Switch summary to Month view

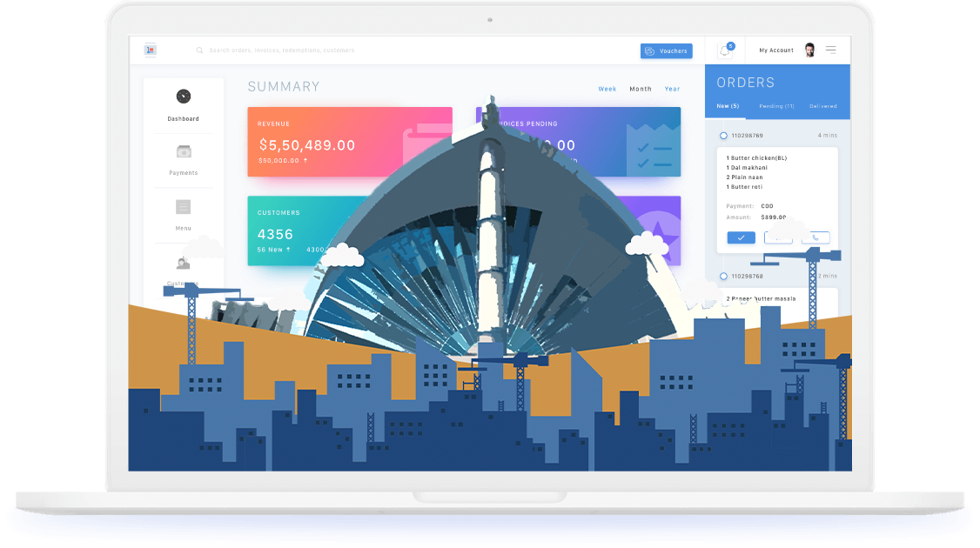click(x=641, y=90)
